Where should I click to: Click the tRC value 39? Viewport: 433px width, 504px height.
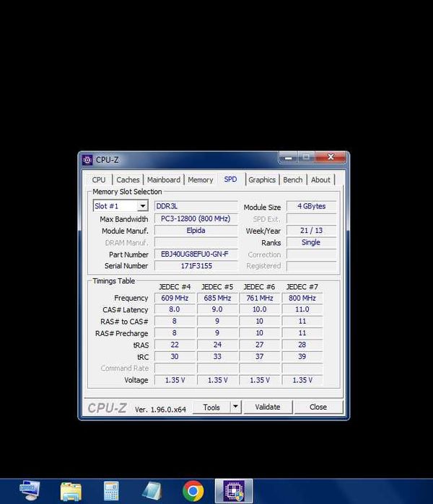click(302, 356)
